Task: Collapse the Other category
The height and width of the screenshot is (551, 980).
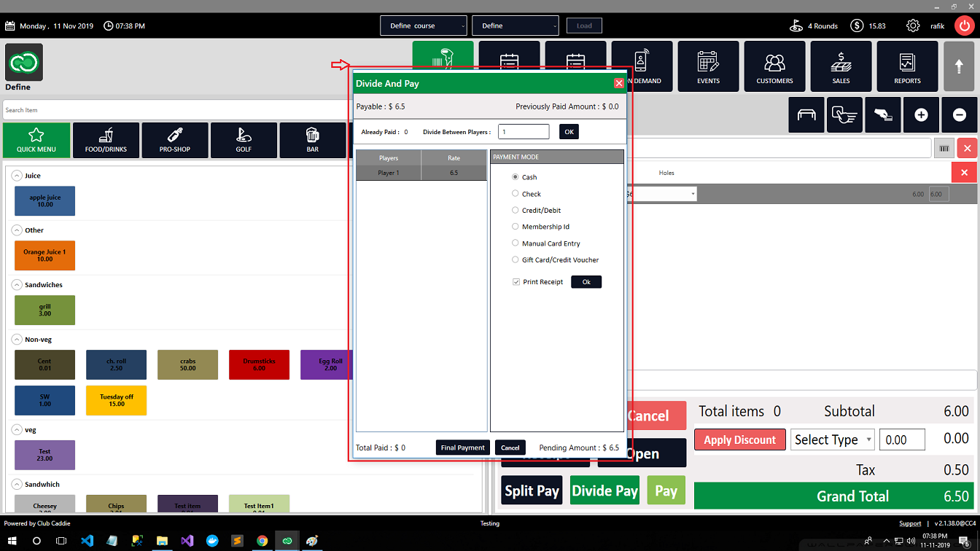Action: [x=17, y=230]
